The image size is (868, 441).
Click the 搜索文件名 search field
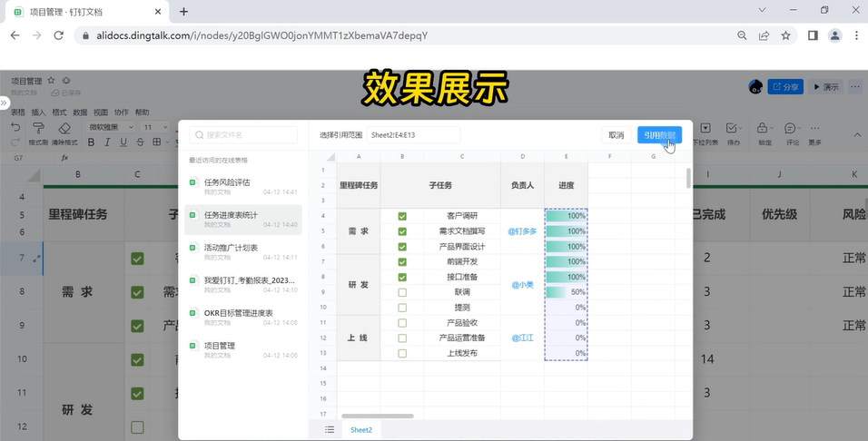[243, 135]
